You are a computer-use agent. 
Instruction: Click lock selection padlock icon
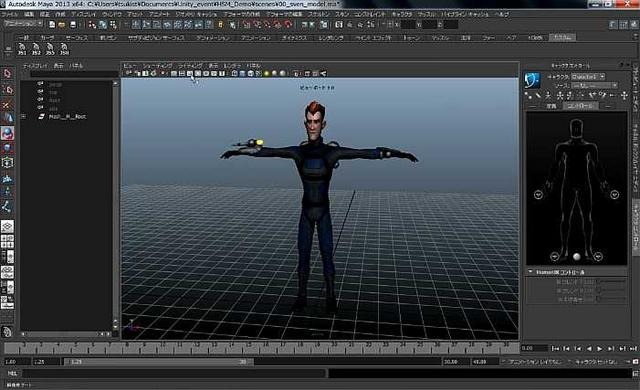[220, 25]
